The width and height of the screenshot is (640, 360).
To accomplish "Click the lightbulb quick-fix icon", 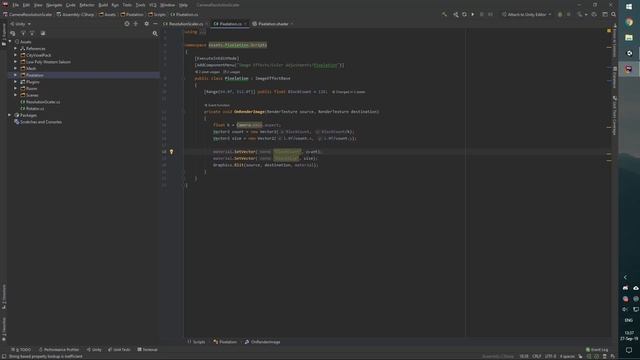I will click(171, 152).
